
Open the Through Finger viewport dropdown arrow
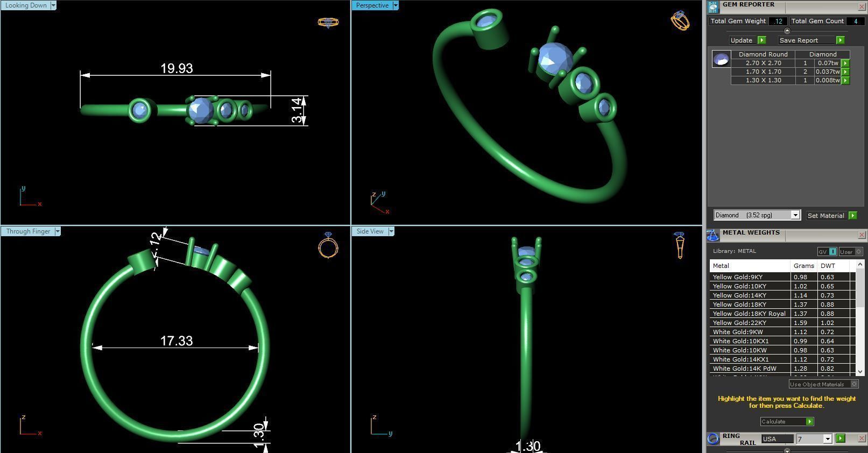tap(58, 231)
